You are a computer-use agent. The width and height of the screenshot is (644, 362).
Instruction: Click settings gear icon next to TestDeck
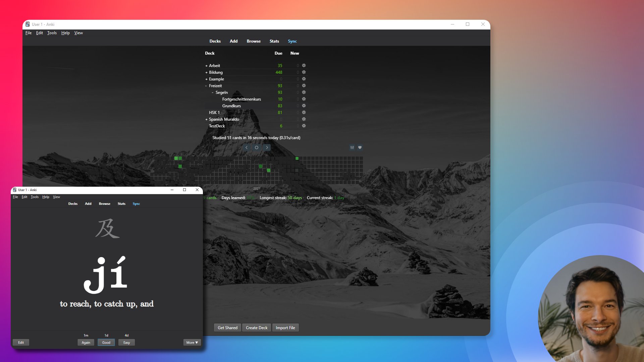[x=304, y=126]
